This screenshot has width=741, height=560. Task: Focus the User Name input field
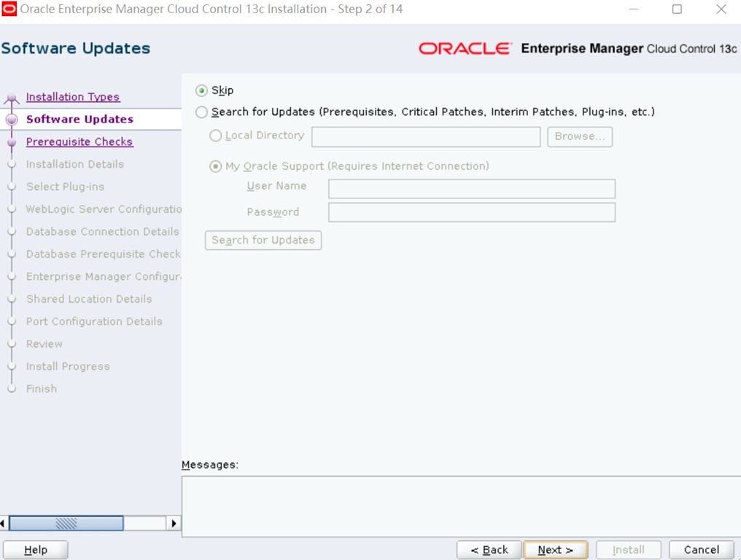pyautogui.click(x=472, y=189)
